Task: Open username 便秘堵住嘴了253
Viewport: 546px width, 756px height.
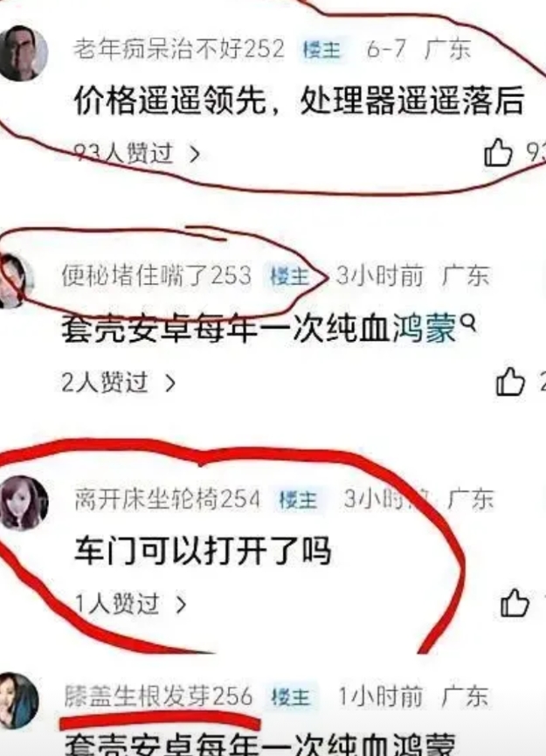Action: pyautogui.click(x=156, y=276)
